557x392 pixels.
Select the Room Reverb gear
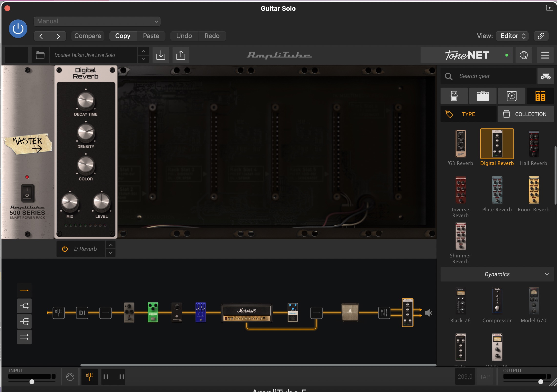pos(534,194)
